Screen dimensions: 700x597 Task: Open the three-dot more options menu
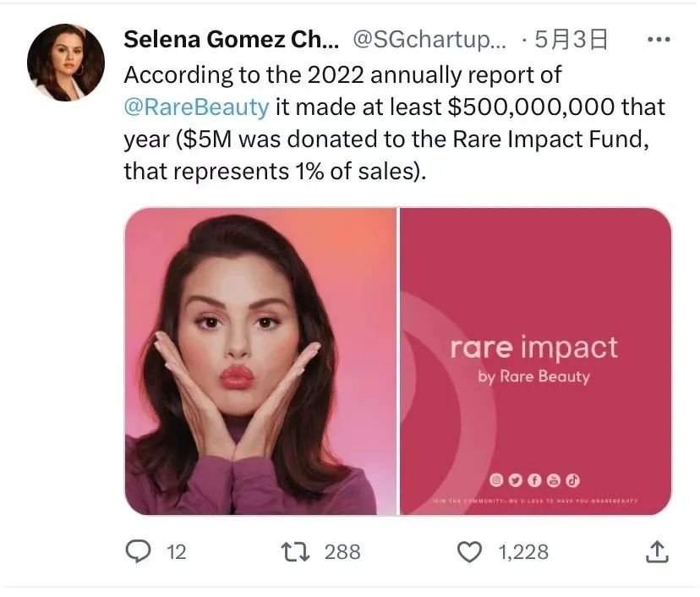(659, 39)
